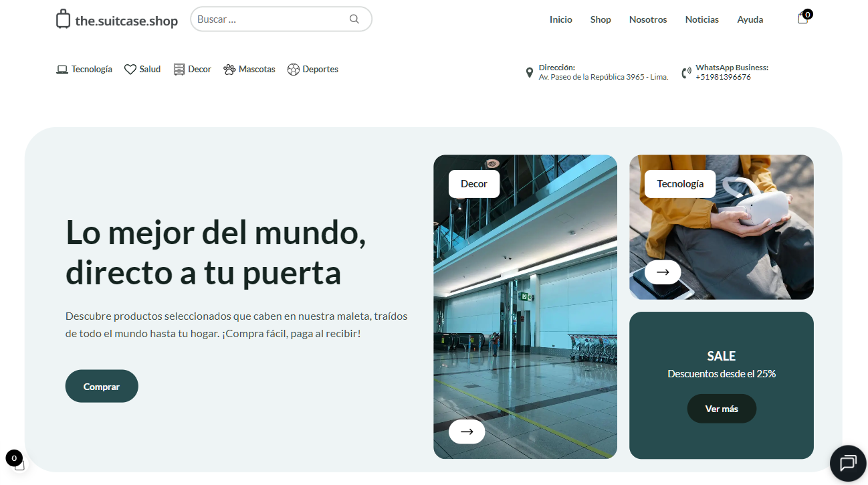Click the the.suitcase.shop suitcase logo

63,19
